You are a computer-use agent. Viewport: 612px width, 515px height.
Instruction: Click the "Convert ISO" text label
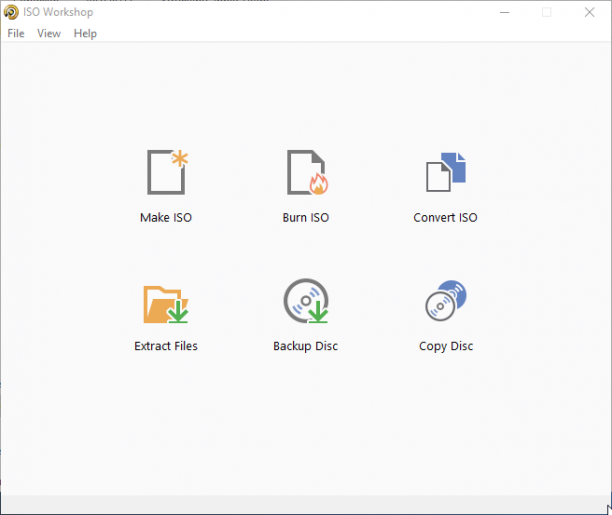click(445, 217)
